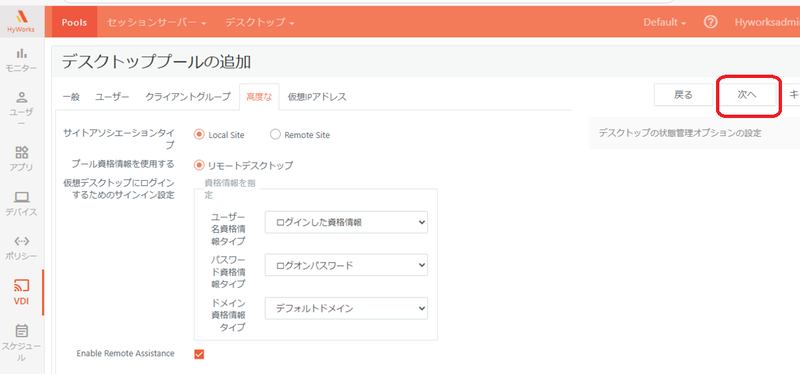
Task: Switch to the ユーザー tab
Action: (112, 96)
